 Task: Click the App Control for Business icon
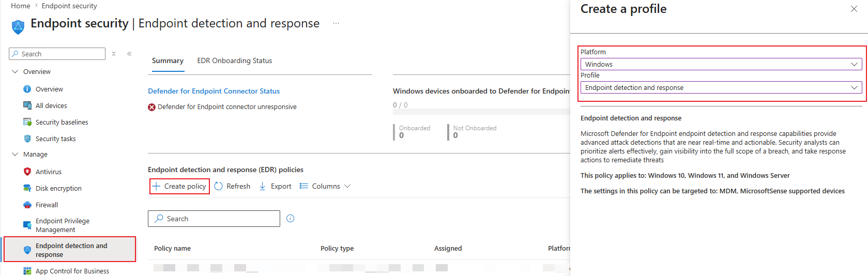(27, 271)
